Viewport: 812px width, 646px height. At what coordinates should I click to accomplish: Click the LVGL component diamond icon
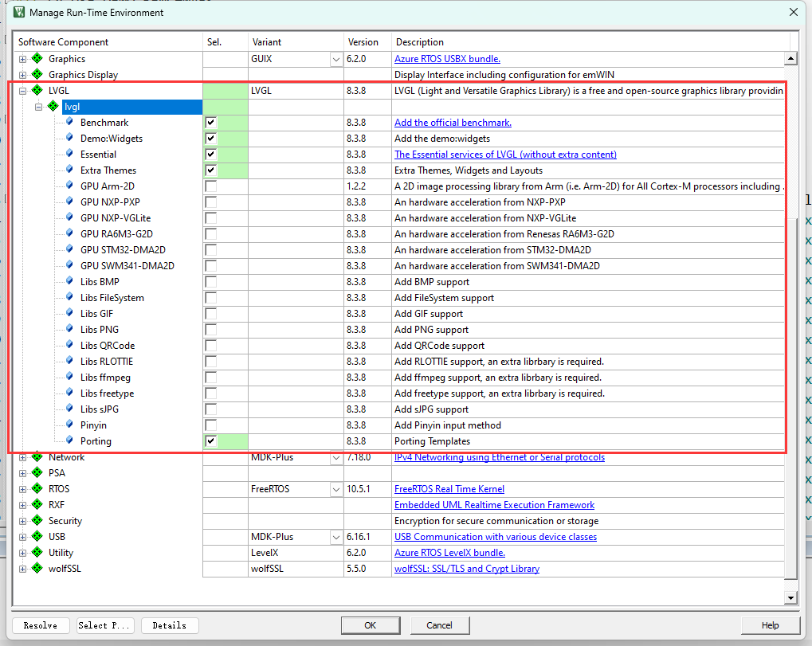(x=37, y=91)
